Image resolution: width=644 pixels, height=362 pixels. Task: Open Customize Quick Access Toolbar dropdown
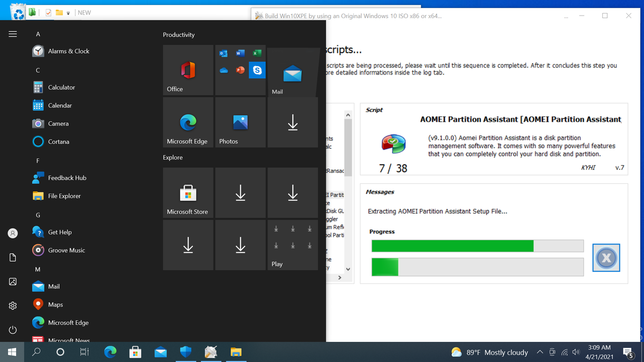pos(68,13)
